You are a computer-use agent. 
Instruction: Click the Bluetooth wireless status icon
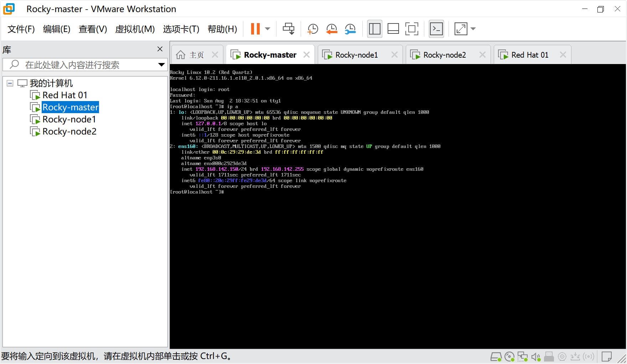click(x=589, y=357)
